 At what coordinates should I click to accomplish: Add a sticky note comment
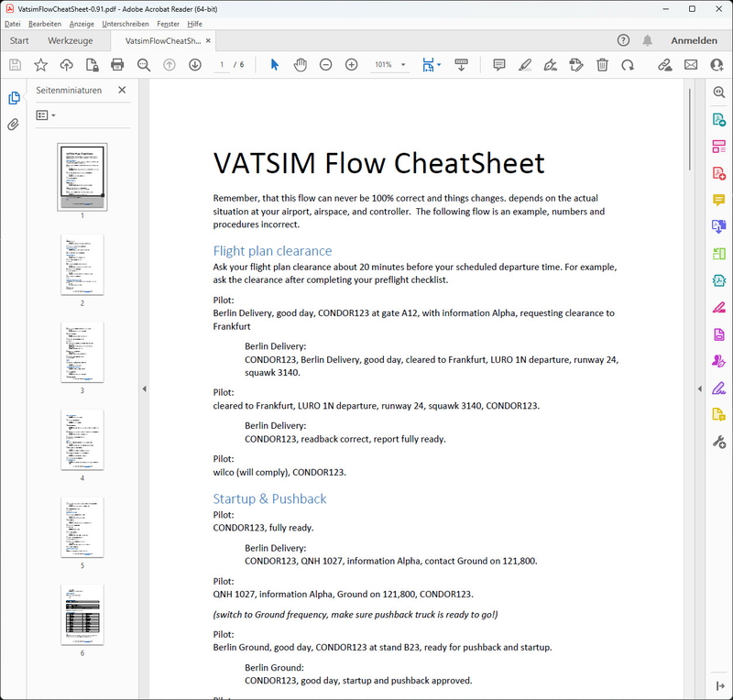coord(499,65)
